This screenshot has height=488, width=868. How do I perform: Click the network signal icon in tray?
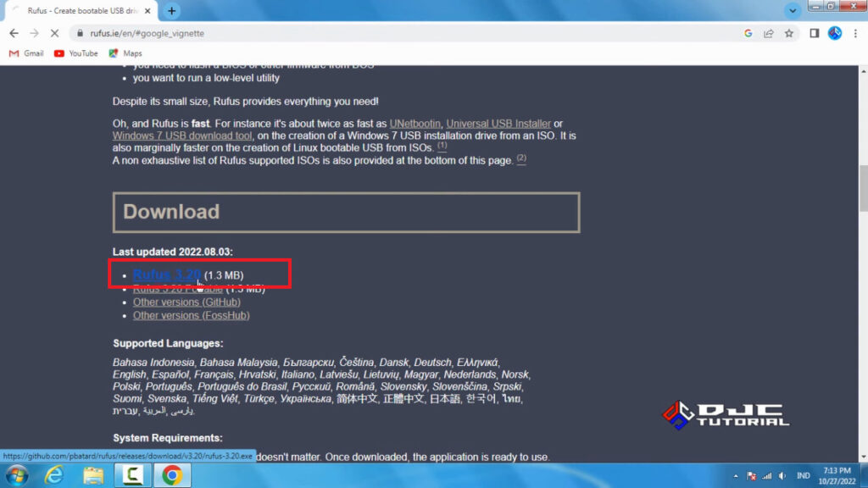point(765,476)
